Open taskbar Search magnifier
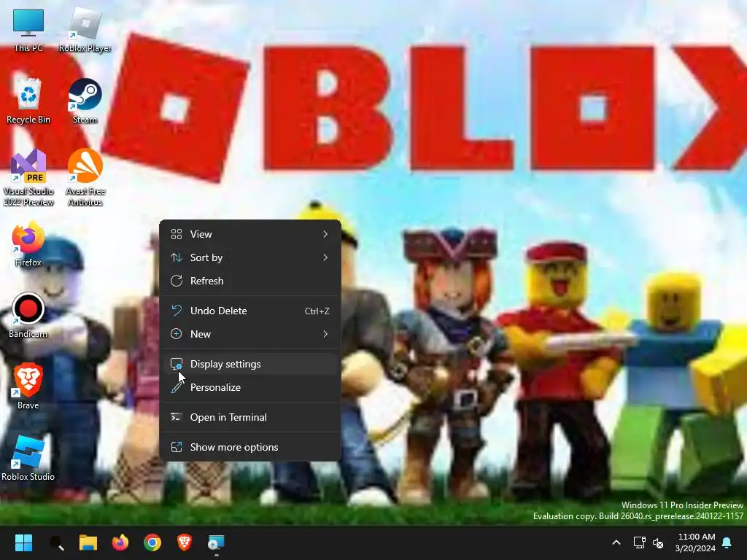 coord(57,542)
